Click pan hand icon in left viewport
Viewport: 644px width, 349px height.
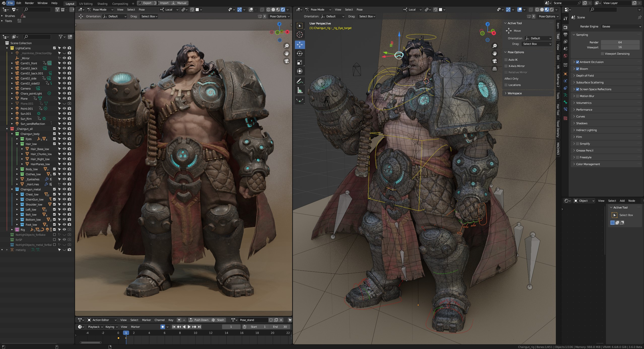tap(286, 53)
